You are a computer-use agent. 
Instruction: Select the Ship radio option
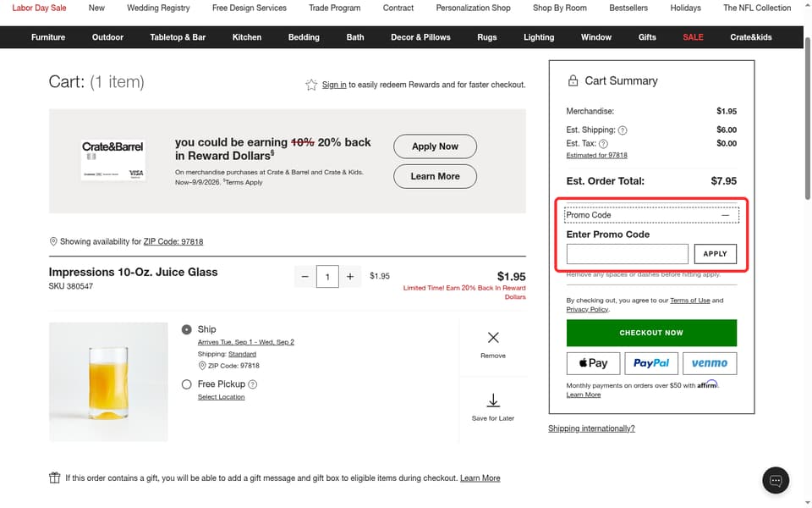tap(186, 329)
